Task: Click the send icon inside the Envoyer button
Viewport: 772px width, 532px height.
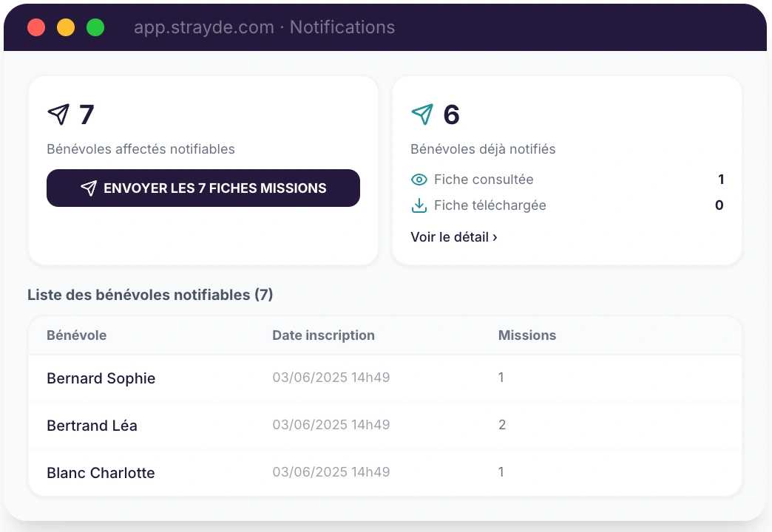Action: click(90, 188)
